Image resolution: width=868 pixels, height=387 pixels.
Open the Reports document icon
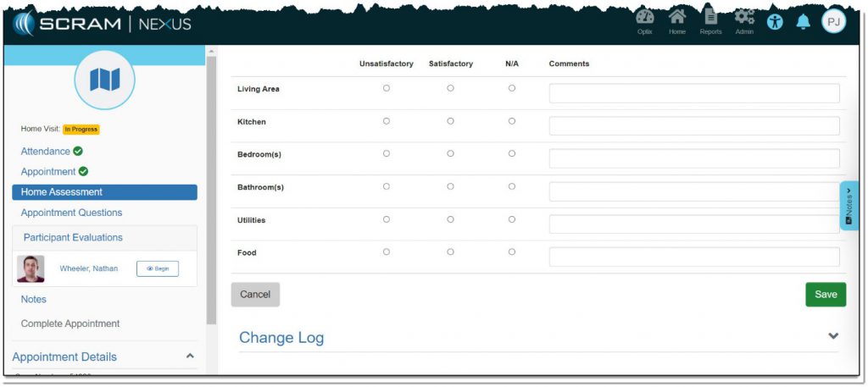710,19
